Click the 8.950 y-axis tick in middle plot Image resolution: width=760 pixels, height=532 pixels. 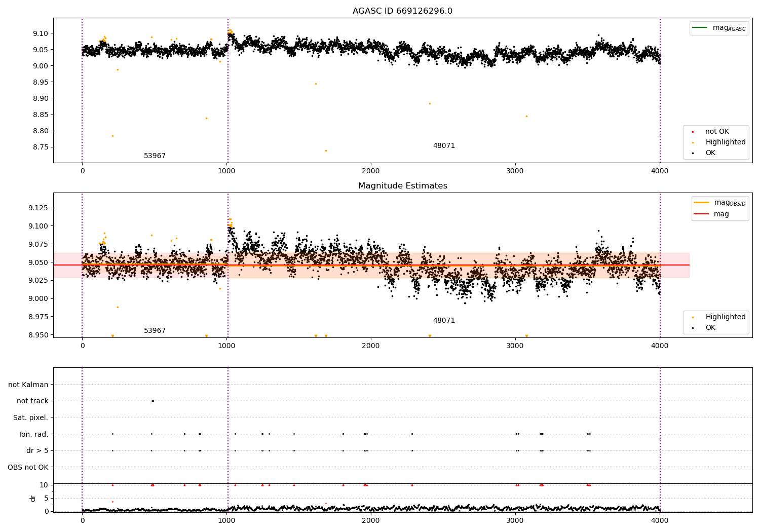click(38, 335)
